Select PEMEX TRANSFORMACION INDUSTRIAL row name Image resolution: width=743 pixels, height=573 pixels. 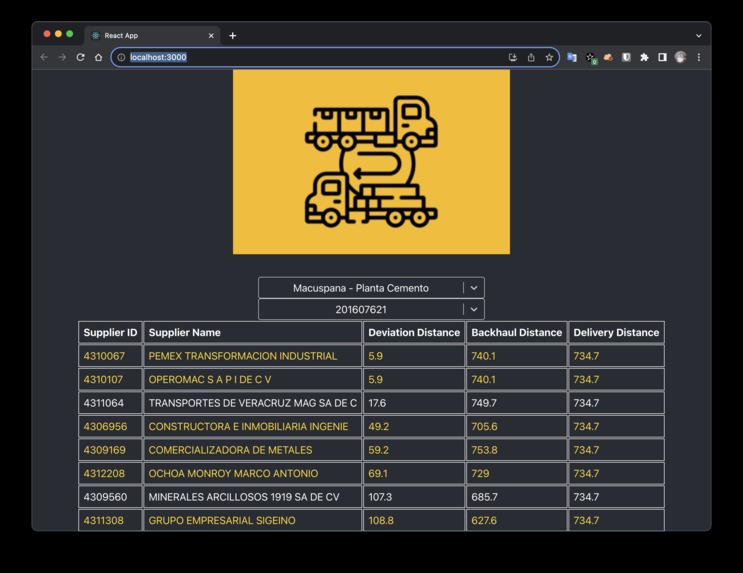click(x=243, y=356)
